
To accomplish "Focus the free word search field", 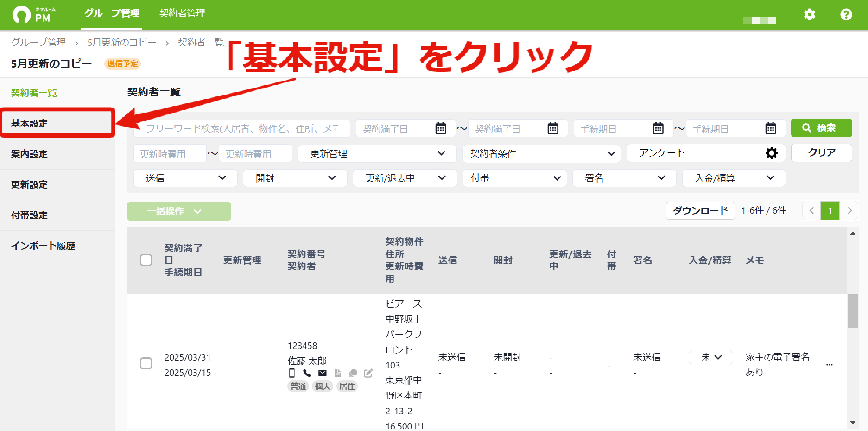I will pos(242,128).
